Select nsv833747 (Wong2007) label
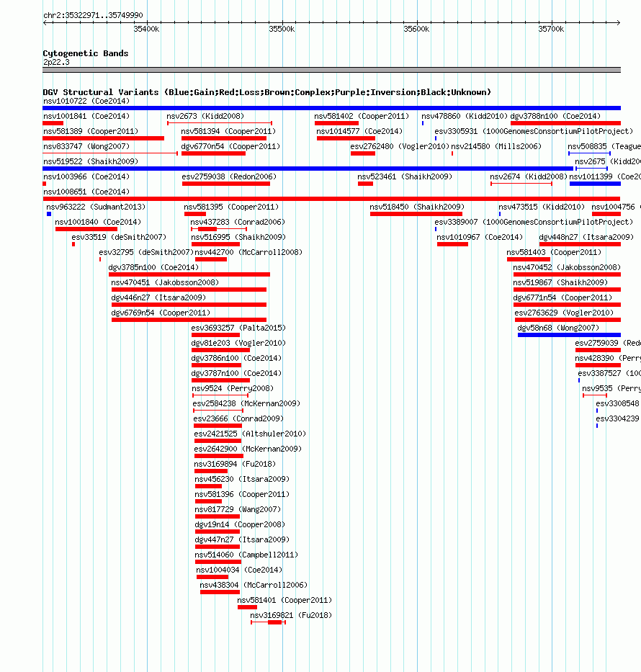This screenshot has width=641, height=672. (86, 146)
